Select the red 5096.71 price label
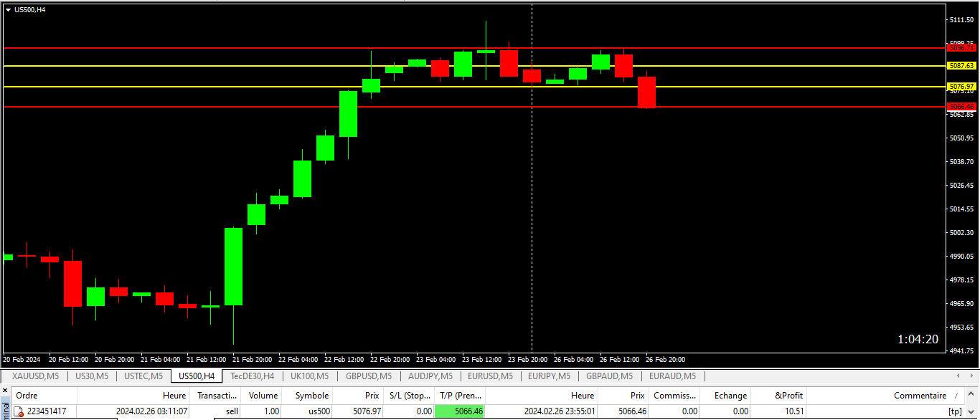Image resolution: width=980 pixels, height=420 pixels. click(x=961, y=48)
